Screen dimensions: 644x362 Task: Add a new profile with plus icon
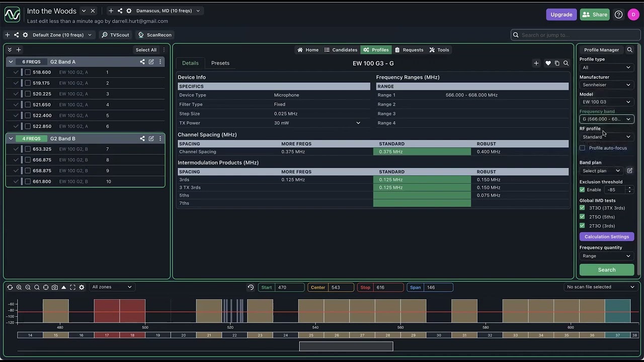[536, 63]
